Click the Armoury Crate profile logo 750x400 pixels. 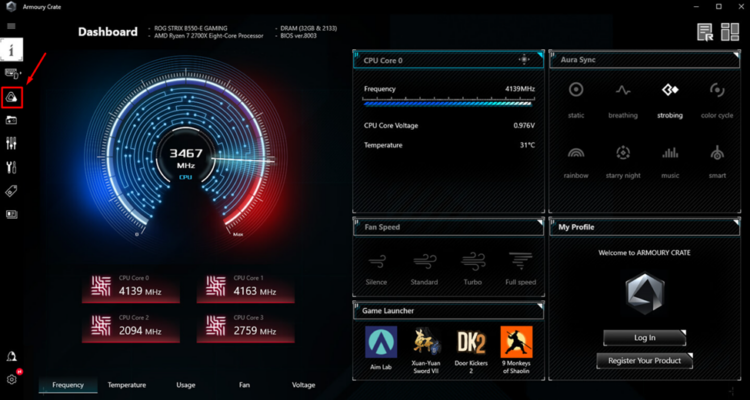(x=644, y=293)
